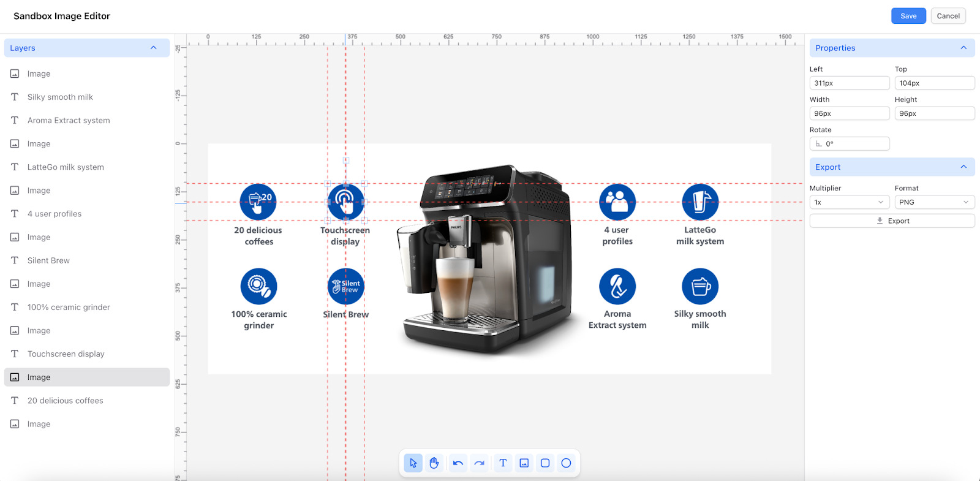Click the Save button
This screenshot has width=980, height=481.
coord(908,16)
